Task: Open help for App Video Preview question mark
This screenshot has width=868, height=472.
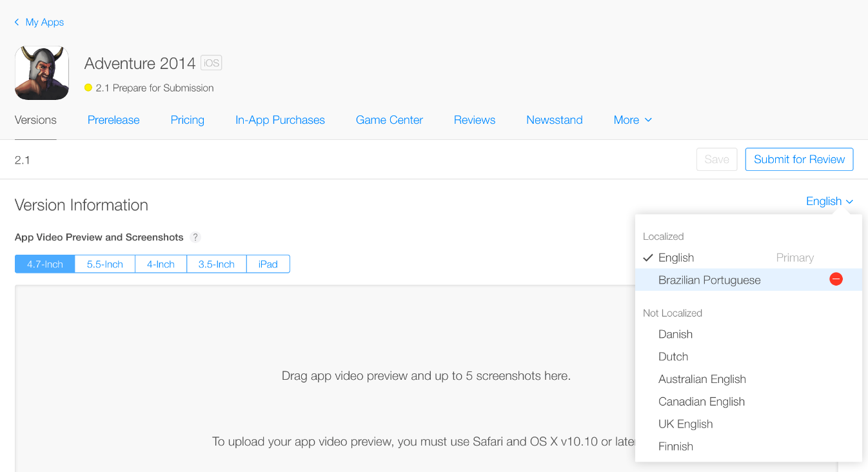Action: (195, 237)
